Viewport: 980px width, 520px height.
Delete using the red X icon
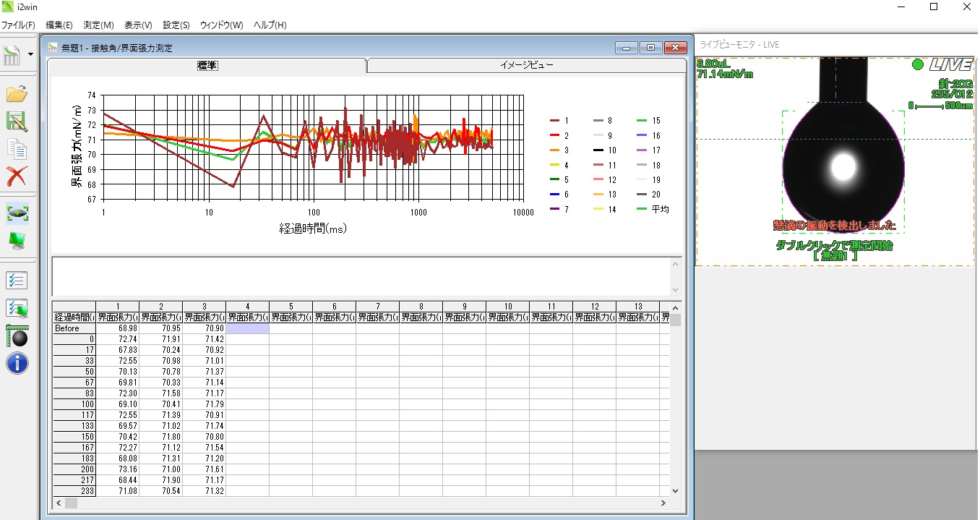pyautogui.click(x=17, y=176)
